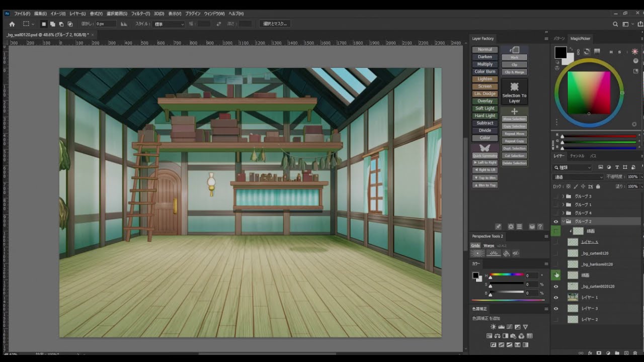
Task: Click the Quick Symmetry butterfly icon
Action: (485, 148)
